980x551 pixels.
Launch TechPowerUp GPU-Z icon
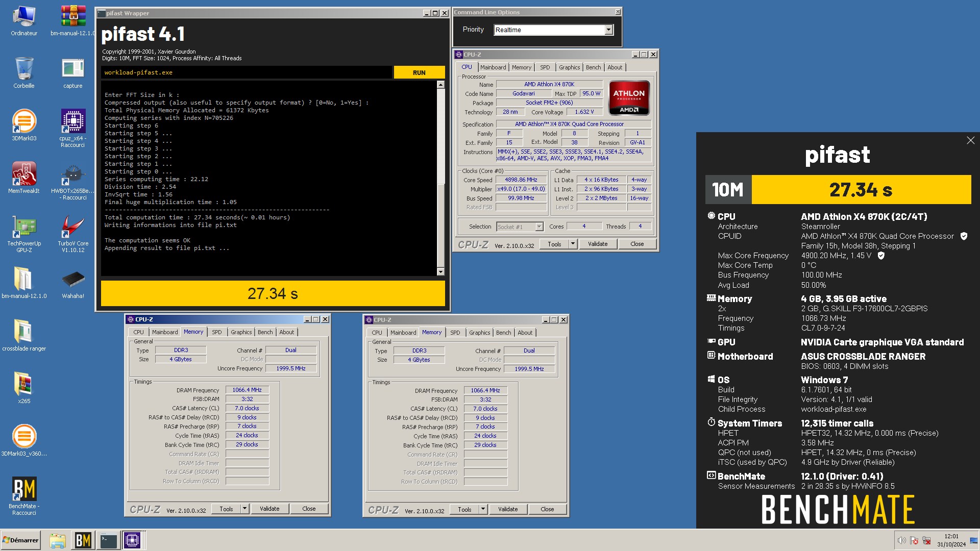click(24, 234)
